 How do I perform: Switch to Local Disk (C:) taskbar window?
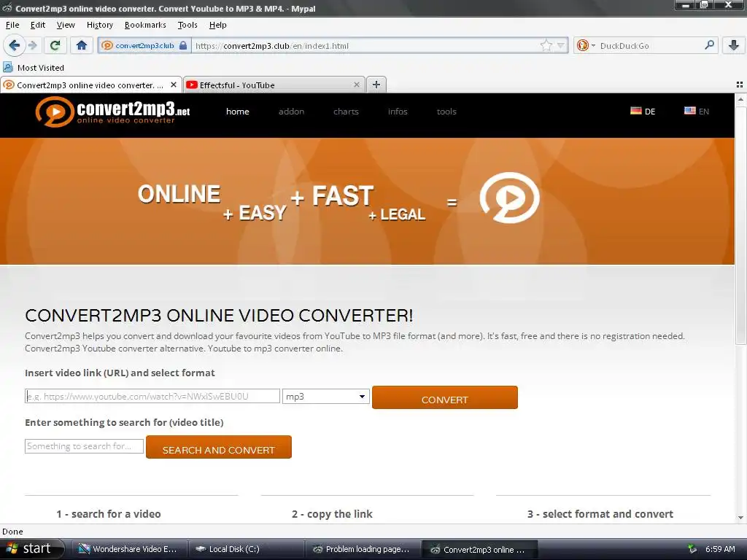245,549
